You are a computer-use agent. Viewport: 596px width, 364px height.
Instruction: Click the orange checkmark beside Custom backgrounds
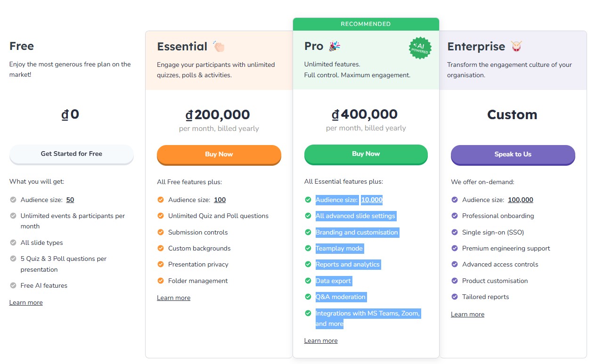click(x=161, y=248)
